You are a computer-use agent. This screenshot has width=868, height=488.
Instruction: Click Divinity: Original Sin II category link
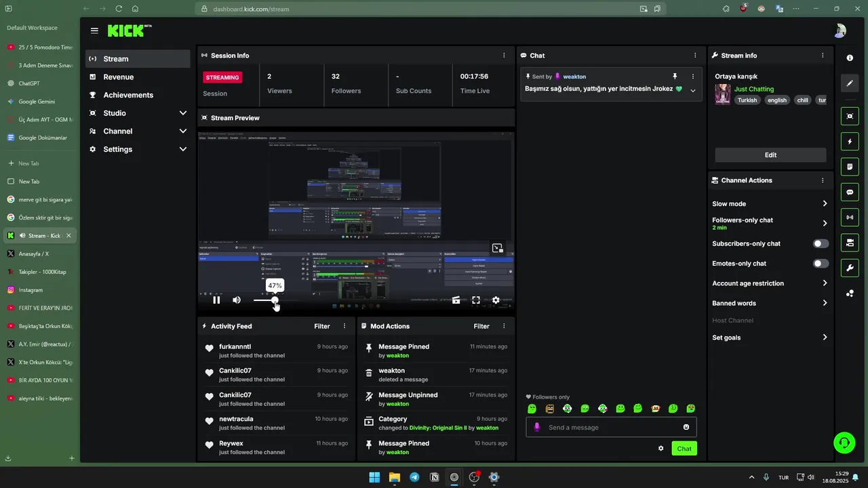click(x=438, y=428)
